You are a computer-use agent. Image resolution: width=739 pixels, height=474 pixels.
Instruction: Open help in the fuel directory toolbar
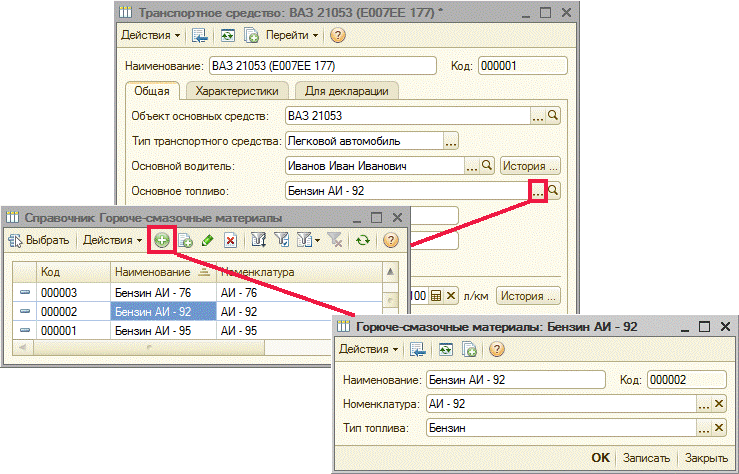coord(391,240)
